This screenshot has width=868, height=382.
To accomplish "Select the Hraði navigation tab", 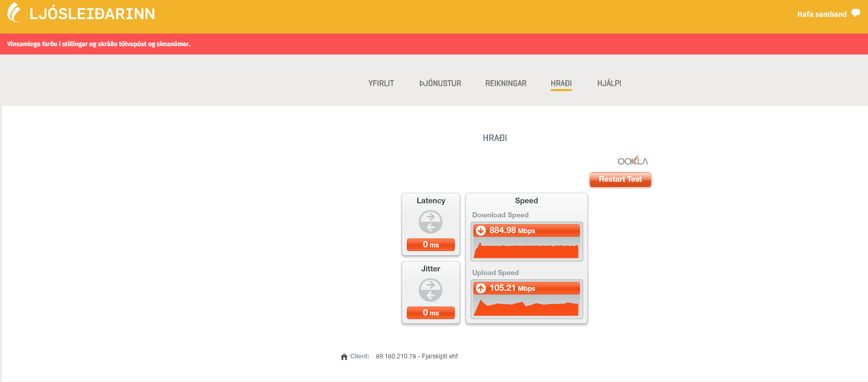I will click(x=561, y=83).
